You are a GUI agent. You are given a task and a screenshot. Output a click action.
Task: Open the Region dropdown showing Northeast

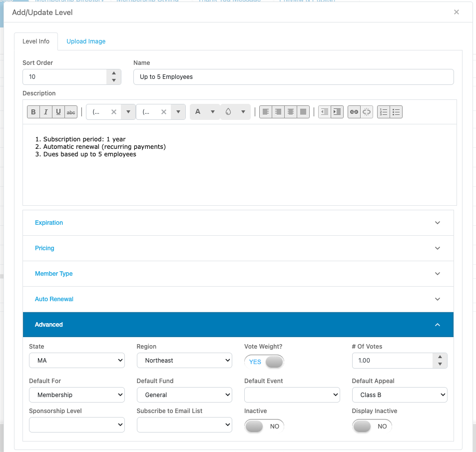[x=184, y=360]
